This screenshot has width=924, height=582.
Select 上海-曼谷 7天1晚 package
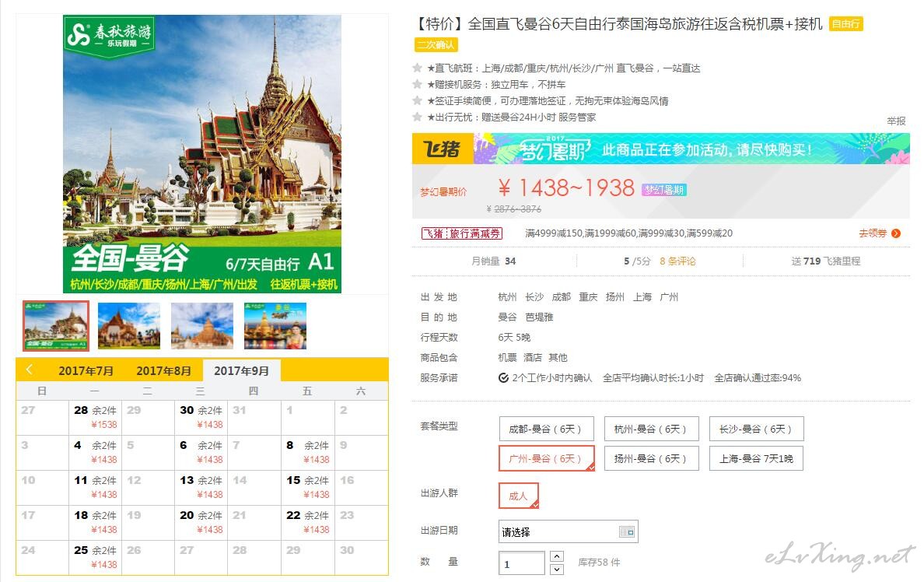point(756,458)
